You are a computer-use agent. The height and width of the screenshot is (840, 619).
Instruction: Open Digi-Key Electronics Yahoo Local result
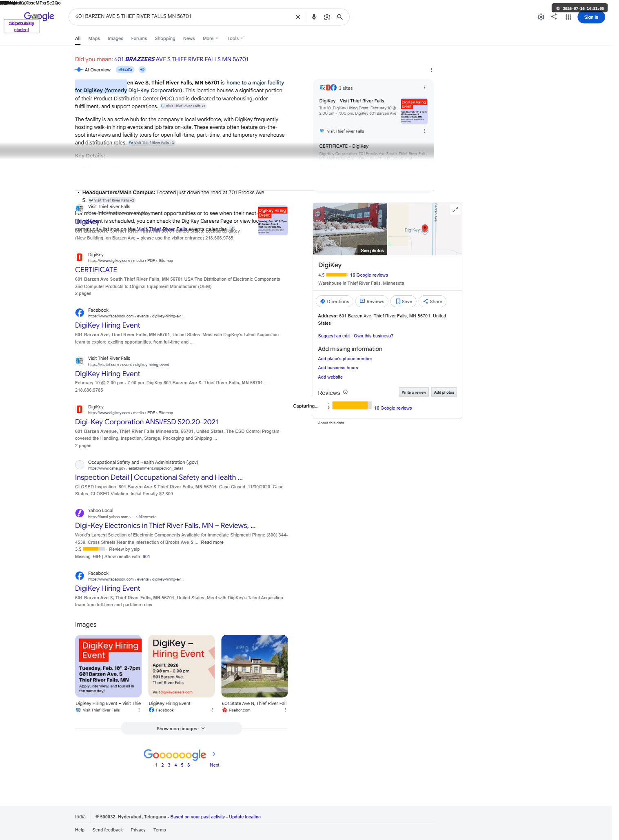(165, 525)
